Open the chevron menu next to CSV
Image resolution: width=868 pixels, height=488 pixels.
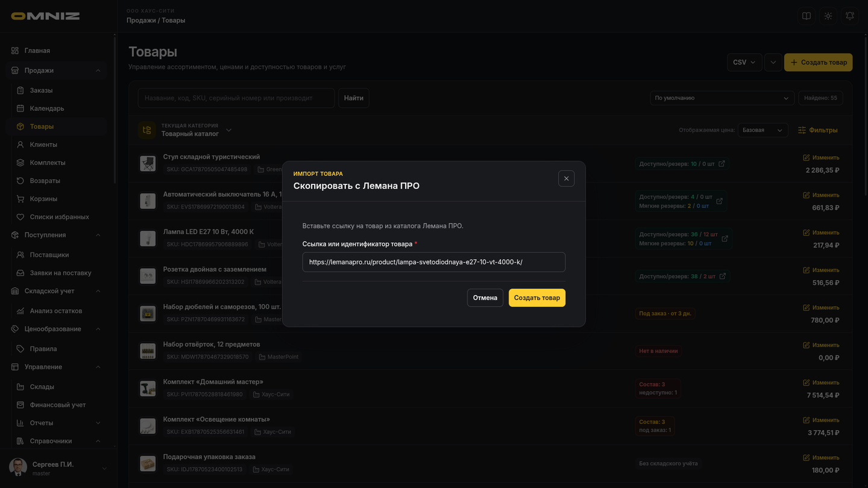tap(773, 62)
